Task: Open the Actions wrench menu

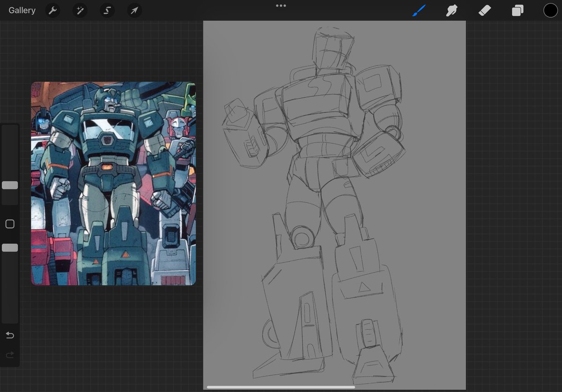Action: [52, 10]
